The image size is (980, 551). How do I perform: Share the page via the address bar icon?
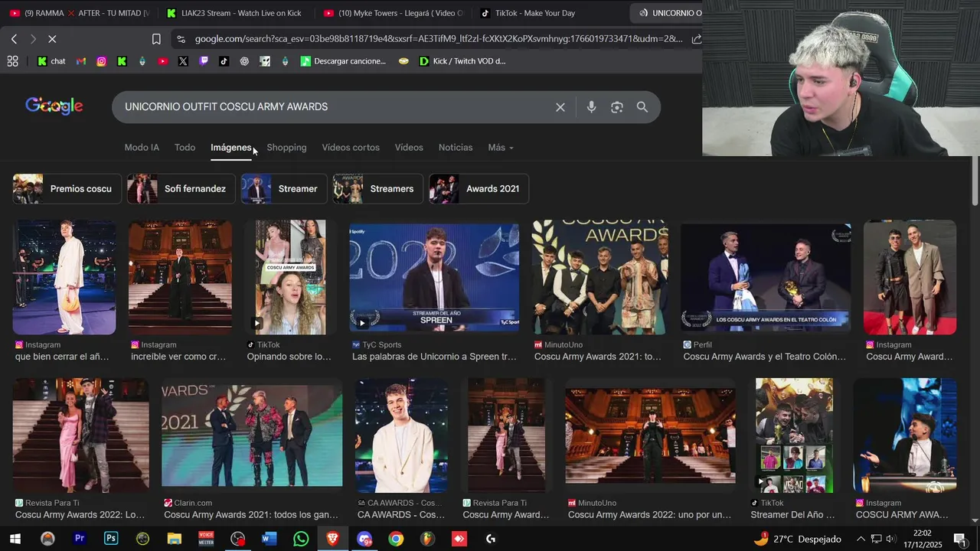point(696,39)
